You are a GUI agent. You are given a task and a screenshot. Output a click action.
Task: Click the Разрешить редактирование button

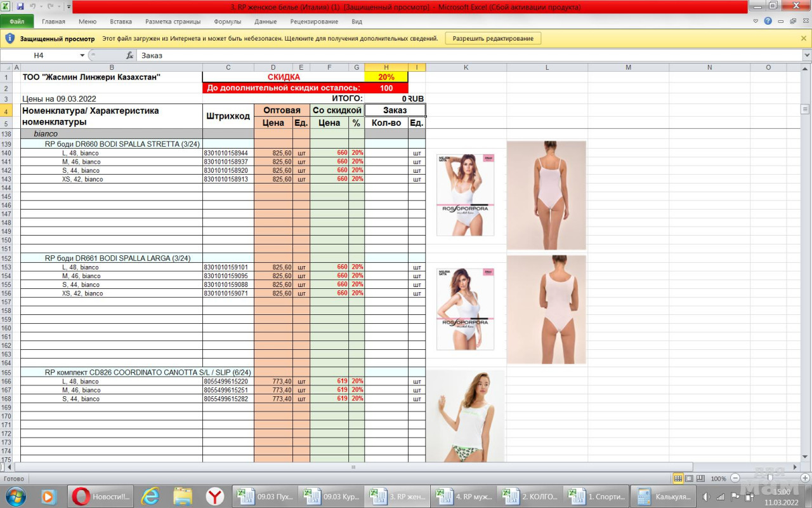click(x=493, y=38)
